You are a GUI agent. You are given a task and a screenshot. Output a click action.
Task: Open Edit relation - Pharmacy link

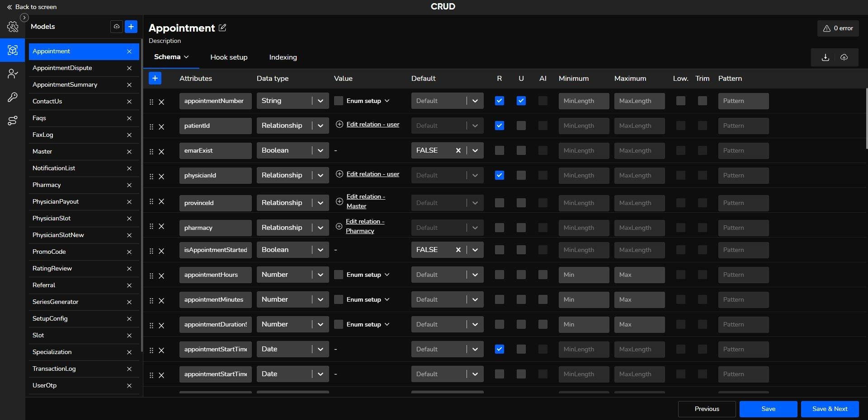tap(365, 226)
